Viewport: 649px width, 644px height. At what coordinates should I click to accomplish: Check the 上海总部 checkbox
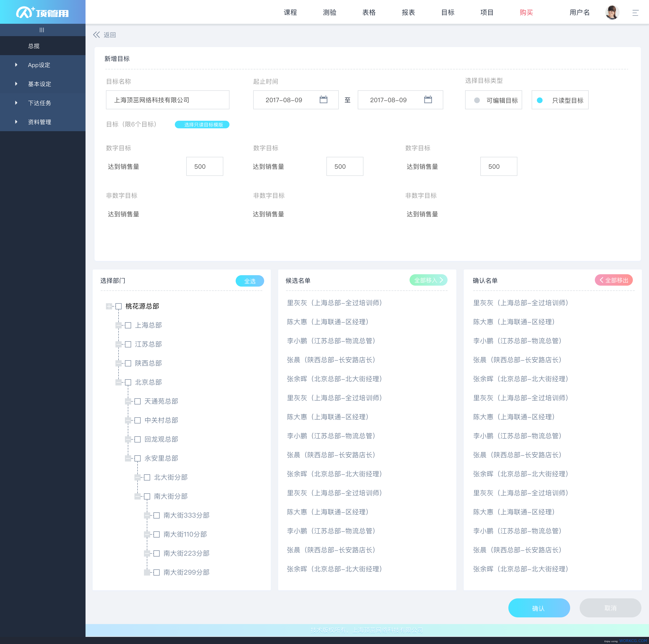[128, 325]
